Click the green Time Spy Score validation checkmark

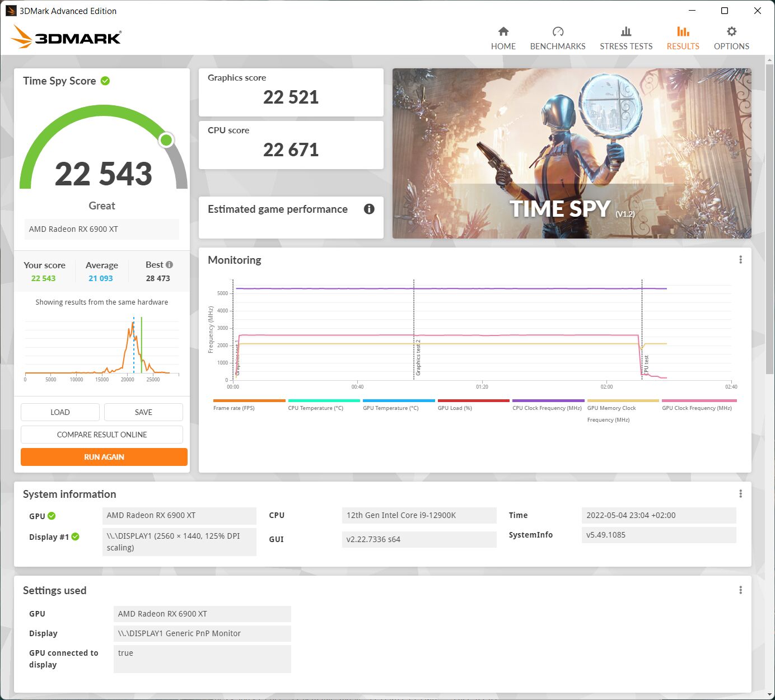pos(105,81)
